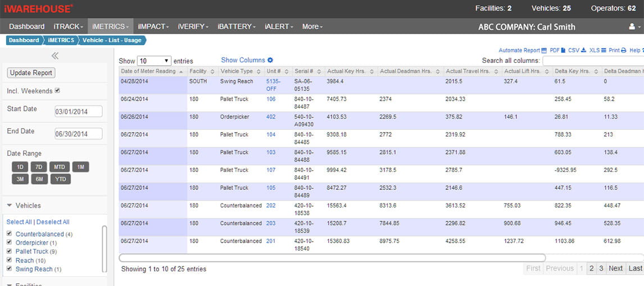Open the iBATTERY menu
Viewport: 644px width, 286px height.
pos(235,26)
